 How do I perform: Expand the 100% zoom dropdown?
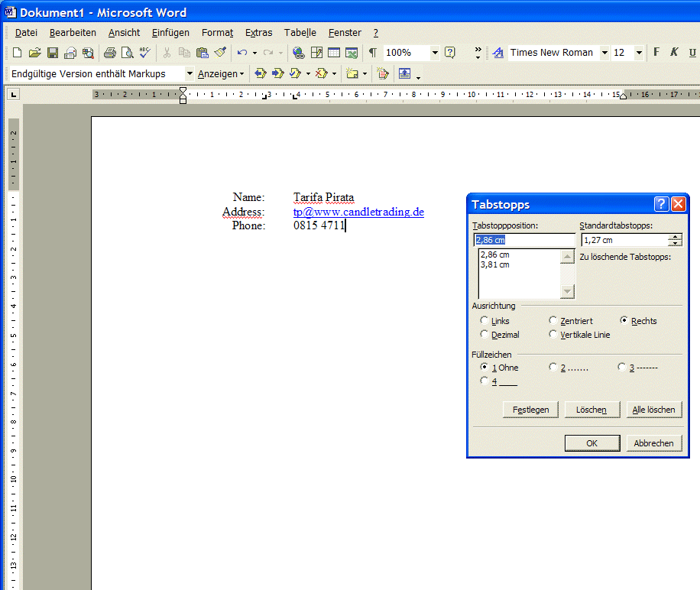435,53
